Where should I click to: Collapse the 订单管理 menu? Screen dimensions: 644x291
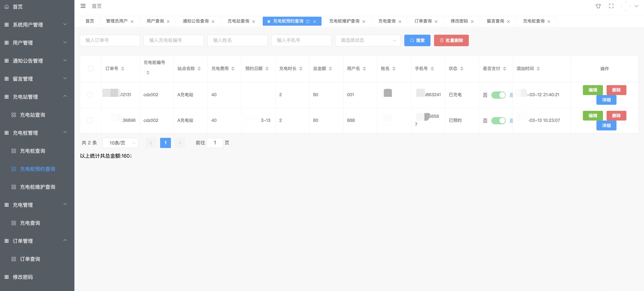(37, 241)
